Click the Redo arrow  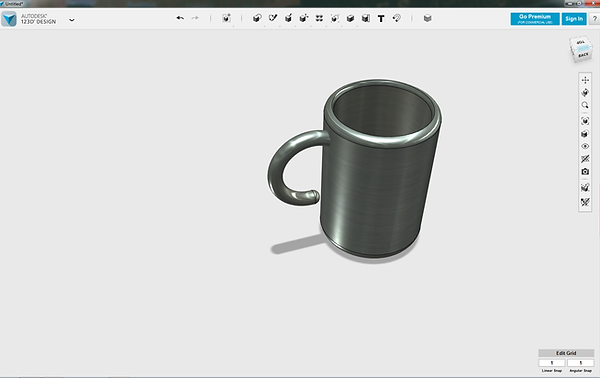coord(195,18)
